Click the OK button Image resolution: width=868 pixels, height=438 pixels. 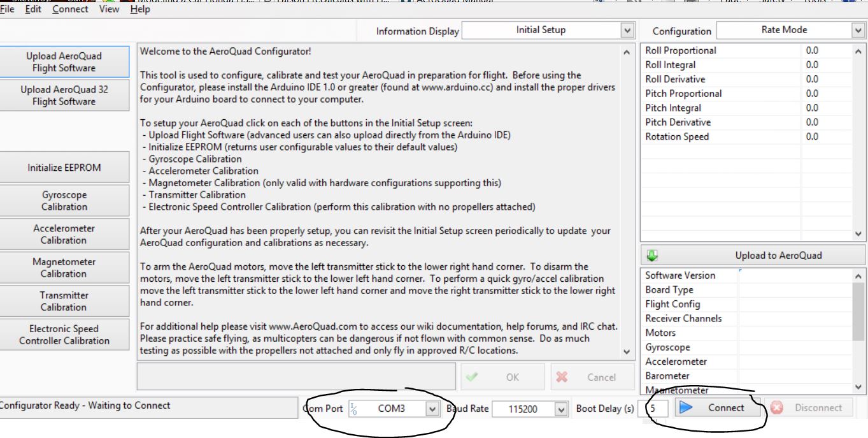coord(502,377)
